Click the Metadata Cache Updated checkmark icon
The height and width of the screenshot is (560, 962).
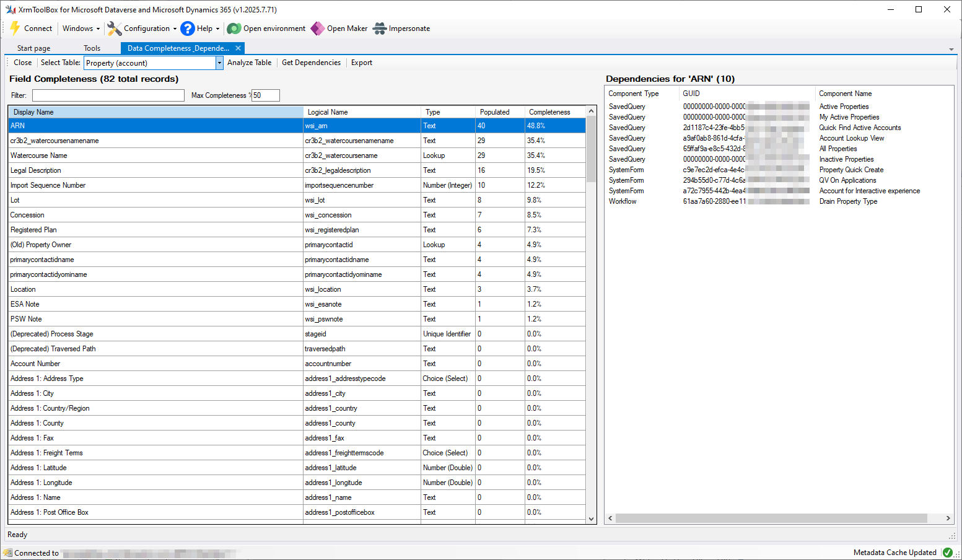click(x=948, y=552)
